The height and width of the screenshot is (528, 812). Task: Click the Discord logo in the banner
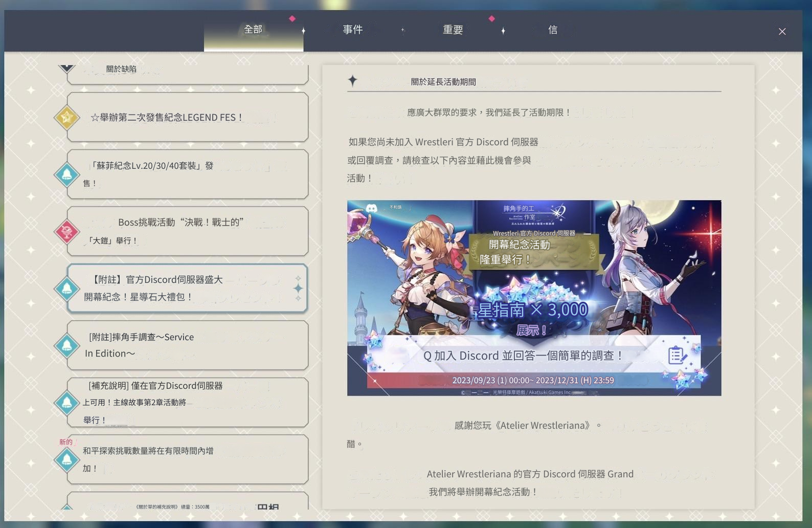click(x=372, y=208)
